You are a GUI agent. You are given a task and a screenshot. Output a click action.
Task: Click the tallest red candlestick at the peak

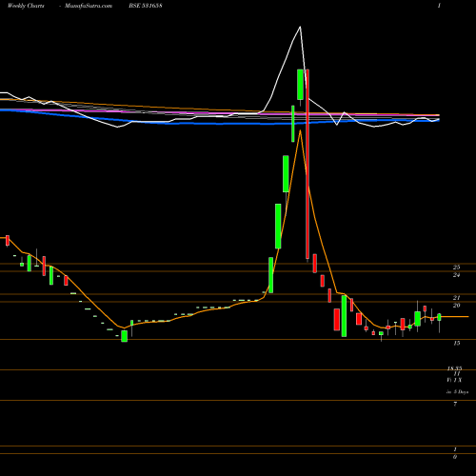[307, 164]
